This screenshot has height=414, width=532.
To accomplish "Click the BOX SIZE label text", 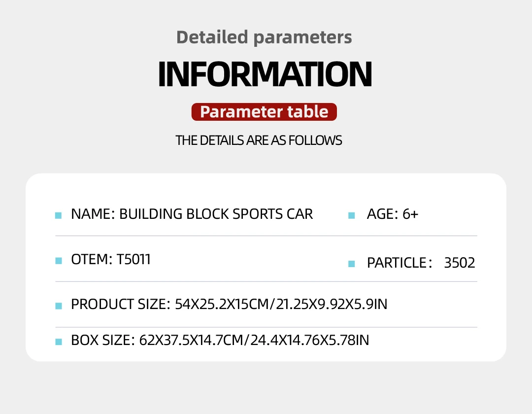I will [x=102, y=340].
